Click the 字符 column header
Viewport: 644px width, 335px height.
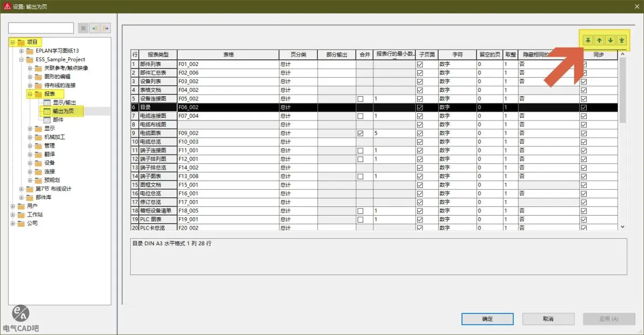[x=457, y=55]
